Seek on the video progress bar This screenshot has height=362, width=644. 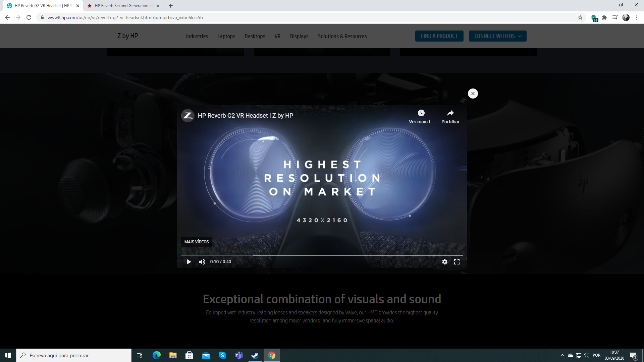(322, 255)
